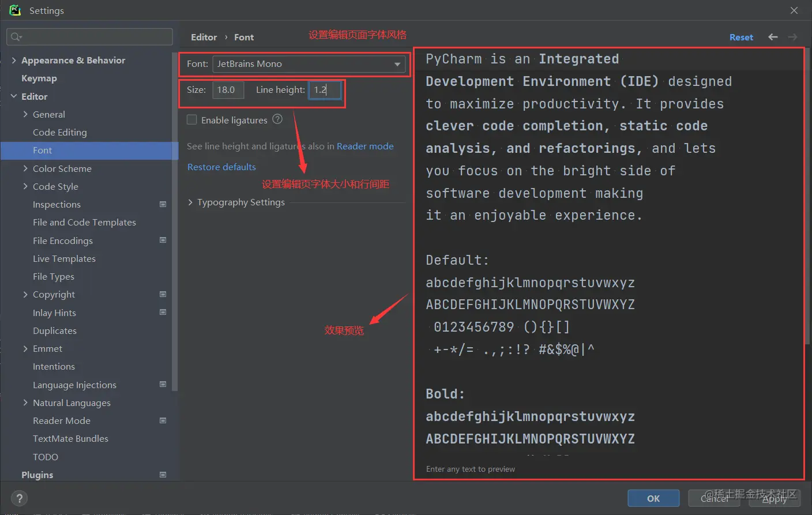Click the Inlay Hints tree item

point(54,313)
